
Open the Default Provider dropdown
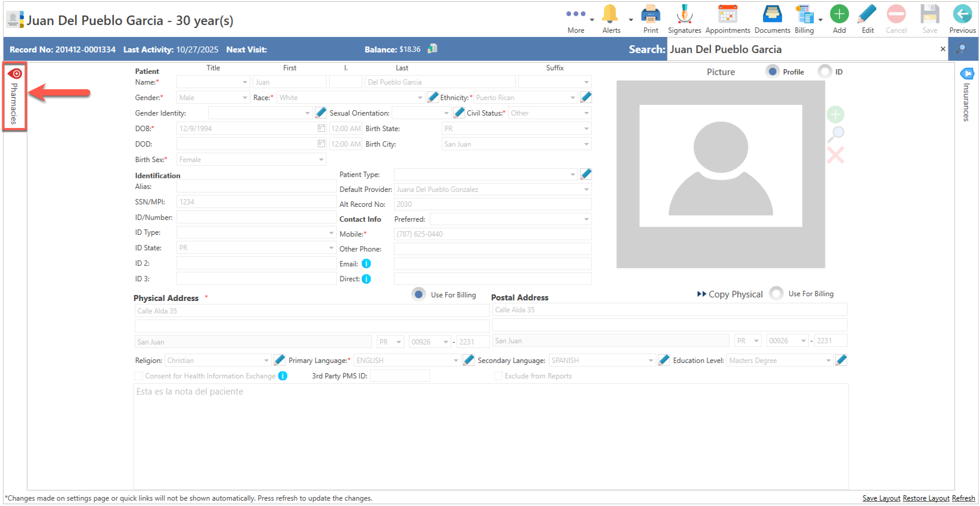586,190
